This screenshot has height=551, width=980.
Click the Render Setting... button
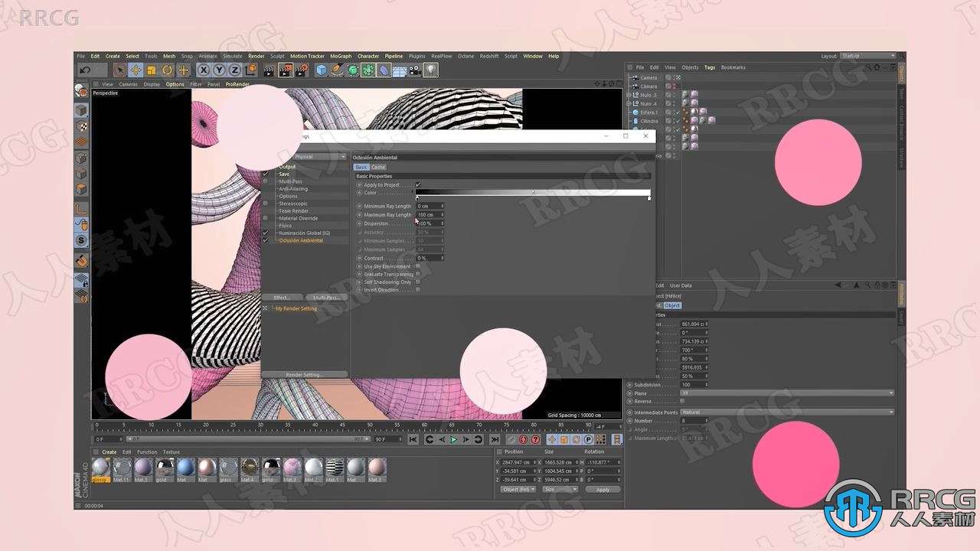coord(305,374)
